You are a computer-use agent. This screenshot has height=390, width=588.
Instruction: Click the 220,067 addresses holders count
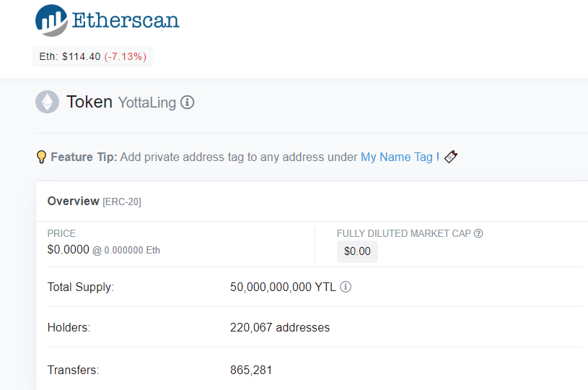coord(280,327)
